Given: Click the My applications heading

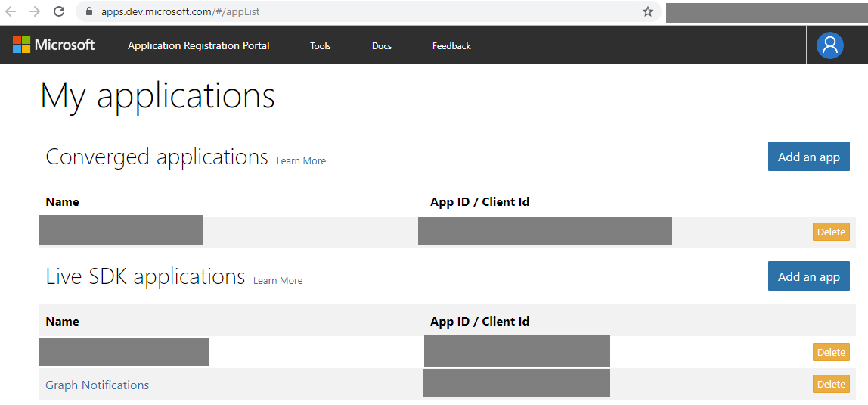Looking at the screenshot, I should [x=158, y=95].
